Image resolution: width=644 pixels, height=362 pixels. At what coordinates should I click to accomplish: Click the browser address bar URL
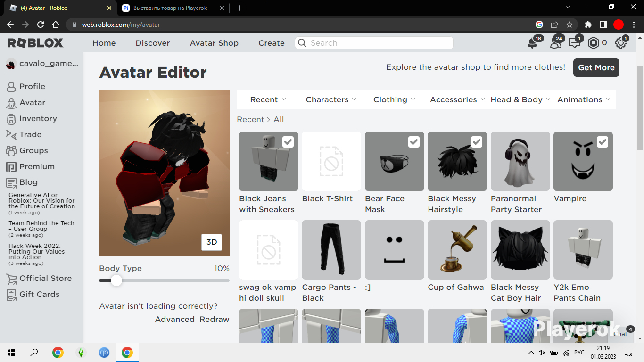click(121, 25)
